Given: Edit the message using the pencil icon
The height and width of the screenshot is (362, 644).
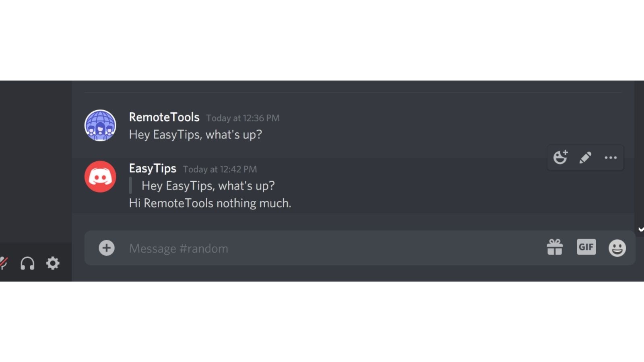Looking at the screenshot, I should [585, 158].
